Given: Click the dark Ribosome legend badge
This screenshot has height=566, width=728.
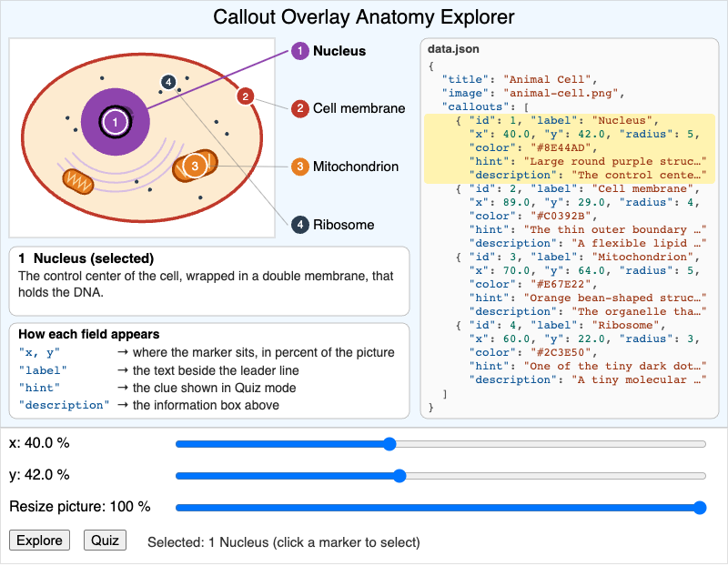Looking at the screenshot, I should tap(300, 225).
